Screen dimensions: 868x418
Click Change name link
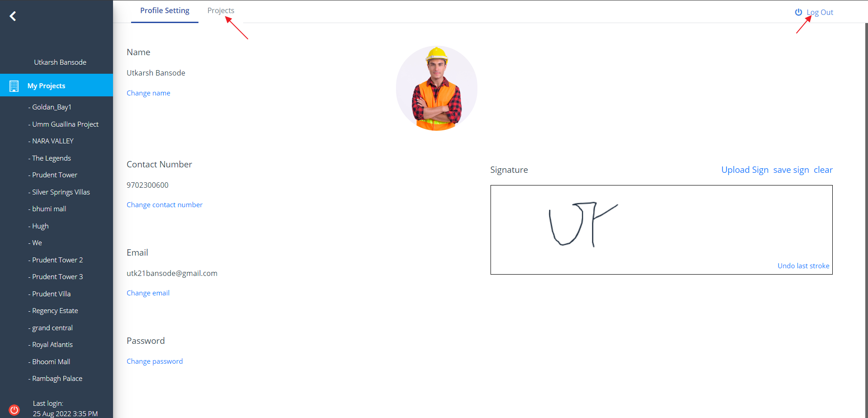pyautogui.click(x=148, y=93)
